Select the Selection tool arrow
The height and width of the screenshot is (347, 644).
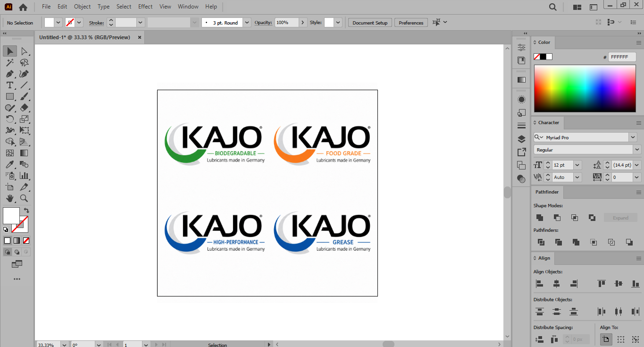pos(10,51)
